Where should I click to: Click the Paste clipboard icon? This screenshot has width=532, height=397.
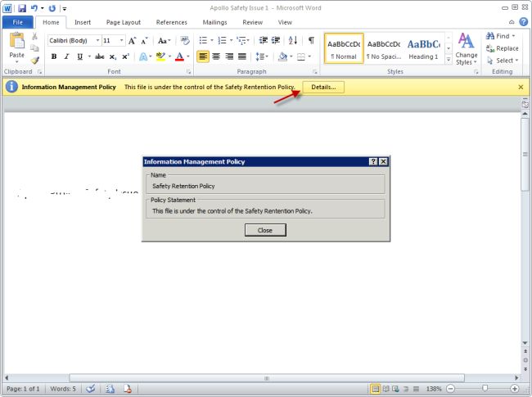pos(16,41)
